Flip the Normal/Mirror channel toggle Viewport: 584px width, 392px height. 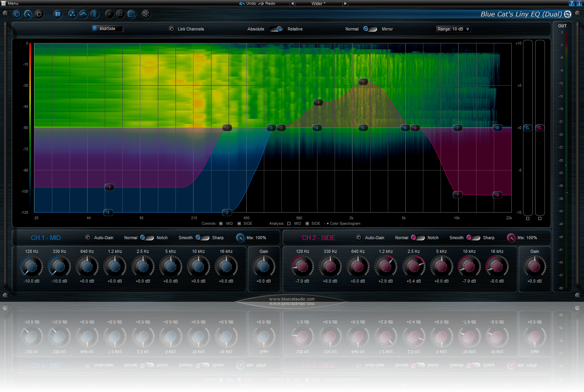pyautogui.click(x=370, y=29)
